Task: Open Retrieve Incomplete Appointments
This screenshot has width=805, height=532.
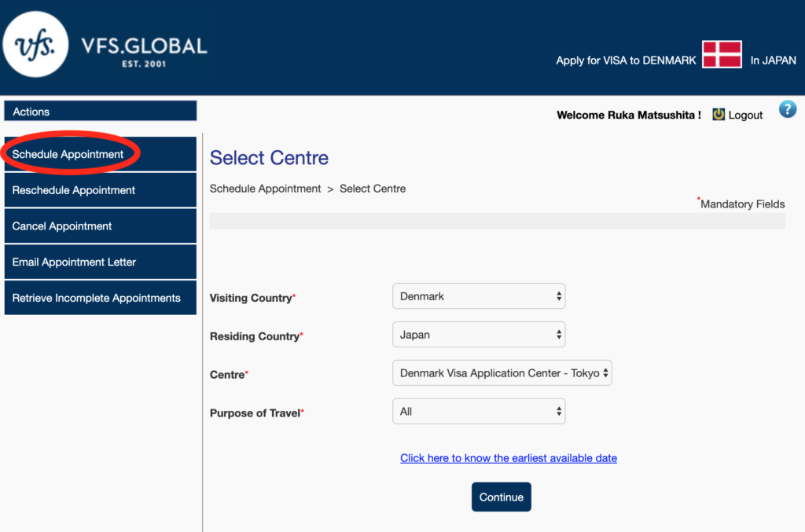Action: [x=101, y=298]
